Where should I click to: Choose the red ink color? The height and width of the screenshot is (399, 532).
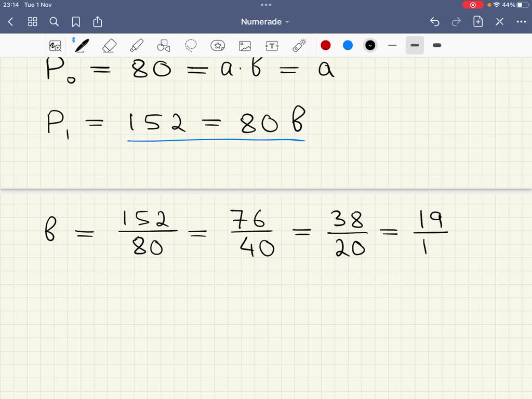tap(326, 45)
